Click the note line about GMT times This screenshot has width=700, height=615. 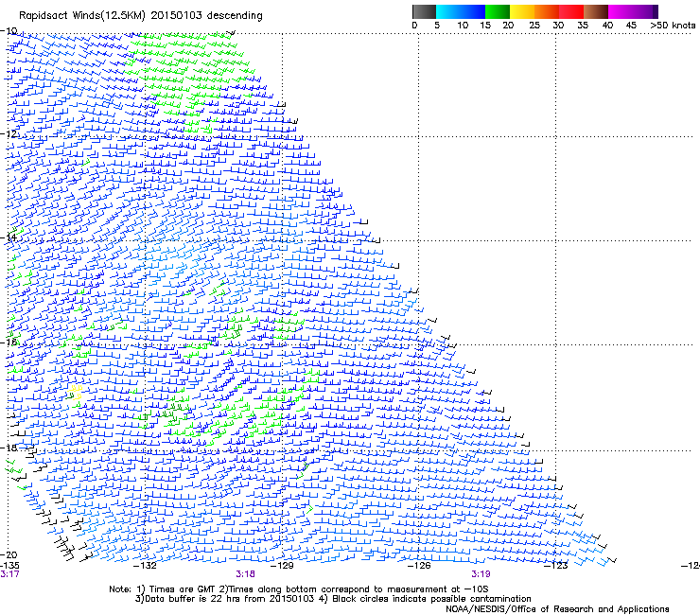tap(298, 589)
